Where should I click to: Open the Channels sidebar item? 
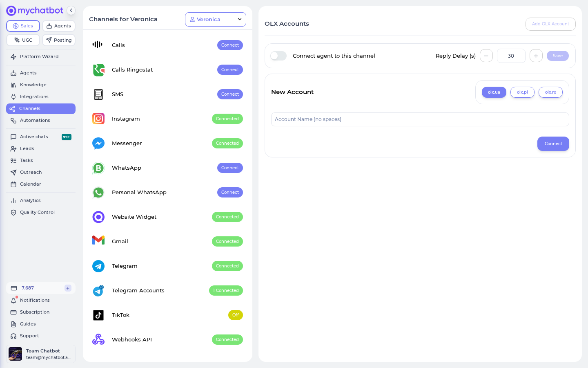point(41,109)
